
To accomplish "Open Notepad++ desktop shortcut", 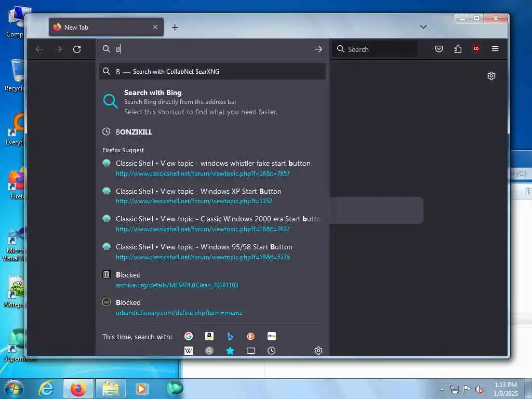I will click(x=15, y=292).
